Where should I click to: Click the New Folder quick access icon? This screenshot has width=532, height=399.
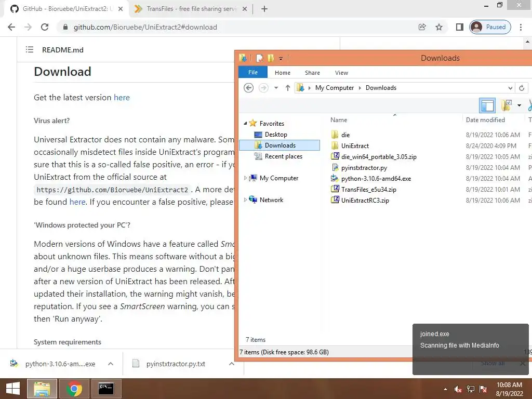270,58
